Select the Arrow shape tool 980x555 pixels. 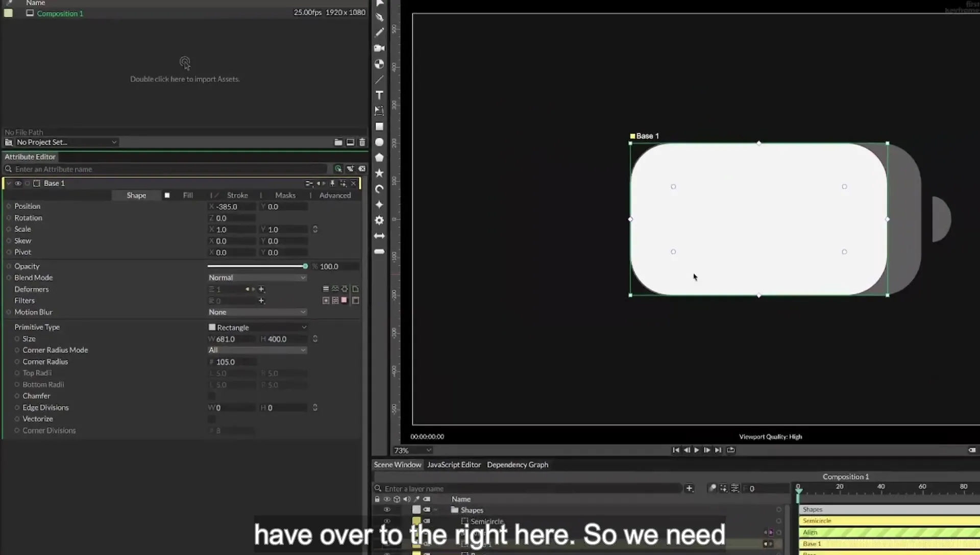[x=379, y=236]
